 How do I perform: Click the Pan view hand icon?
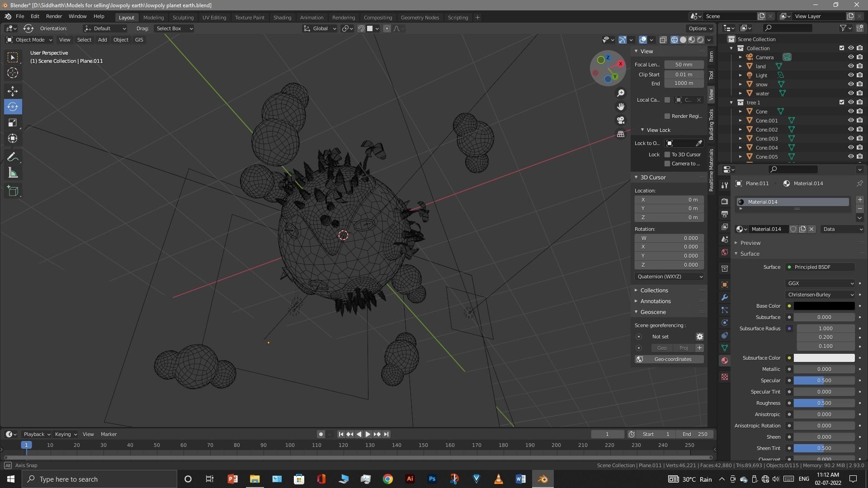(621, 106)
